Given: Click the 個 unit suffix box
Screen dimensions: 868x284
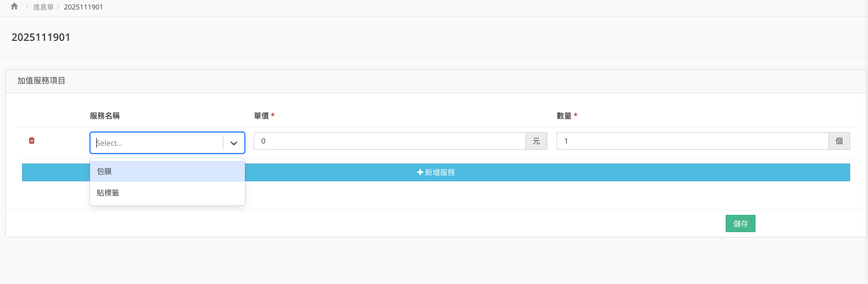Looking at the screenshot, I should click(839, 141).
